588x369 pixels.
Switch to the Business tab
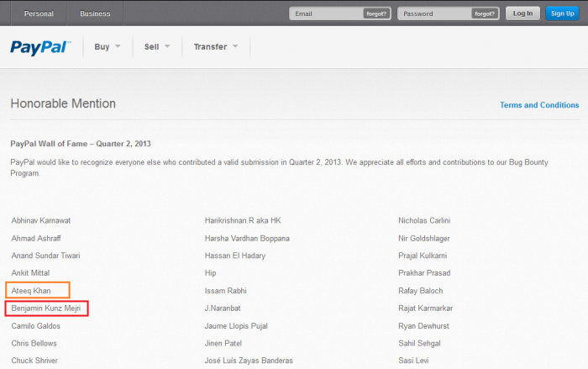click(x=95, y=13)
